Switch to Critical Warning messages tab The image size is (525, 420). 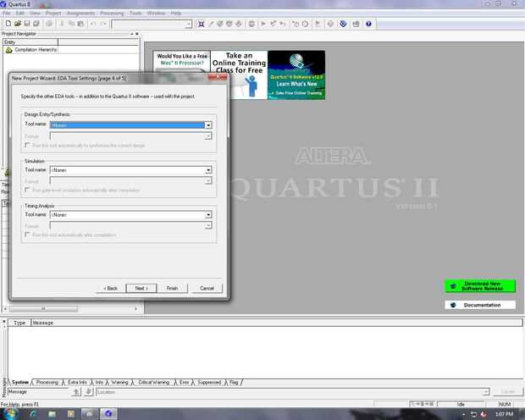click(153, 382)
